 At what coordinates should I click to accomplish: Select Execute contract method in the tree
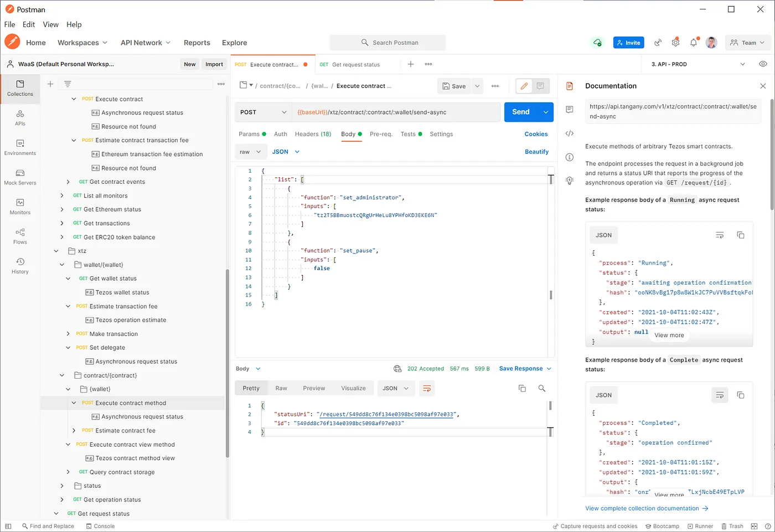tap(131, 403)
